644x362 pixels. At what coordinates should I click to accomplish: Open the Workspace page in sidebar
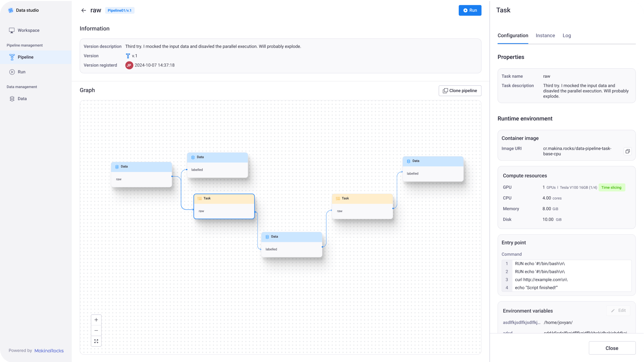tap(28, 30)
